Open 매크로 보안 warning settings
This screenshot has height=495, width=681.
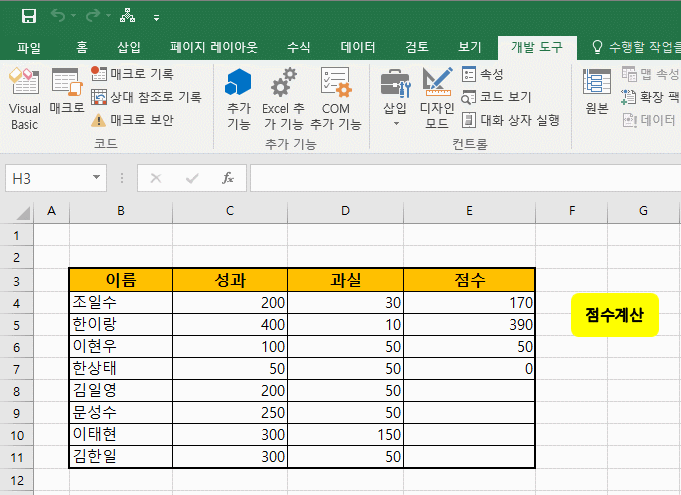pos(132,120)
